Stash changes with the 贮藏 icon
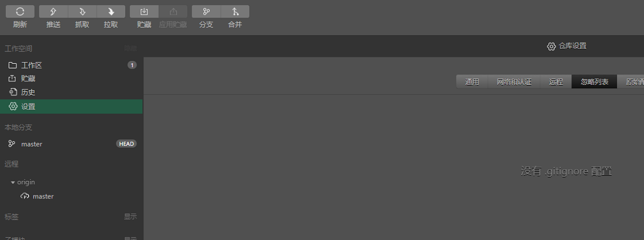The image size is (644, 240). (144, 12)
